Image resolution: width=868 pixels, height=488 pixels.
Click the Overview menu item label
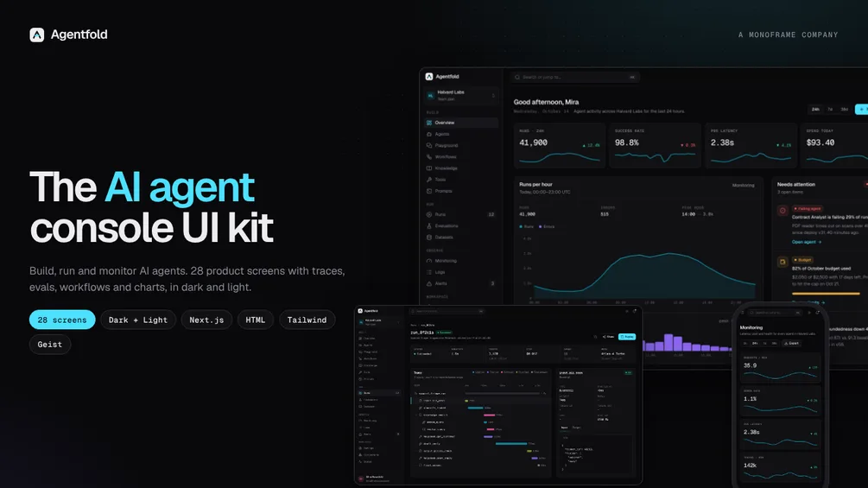[x=445, y=123]
